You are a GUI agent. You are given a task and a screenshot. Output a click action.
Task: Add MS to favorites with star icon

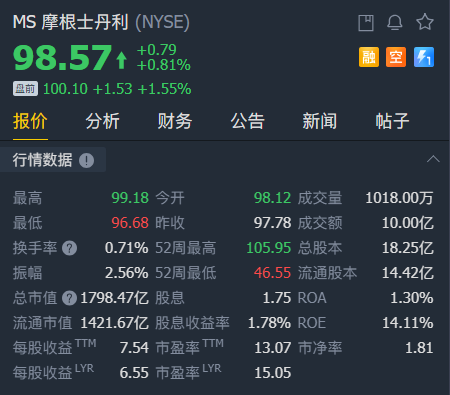425,22
